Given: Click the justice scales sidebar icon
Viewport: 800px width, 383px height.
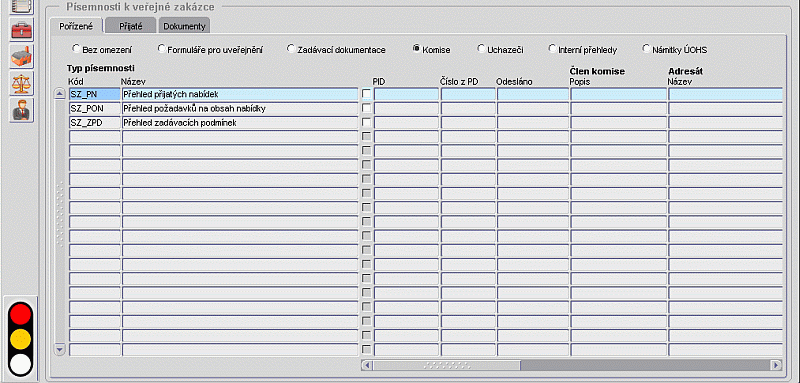Looking at the screenshot, I should [x=21, y=83].
